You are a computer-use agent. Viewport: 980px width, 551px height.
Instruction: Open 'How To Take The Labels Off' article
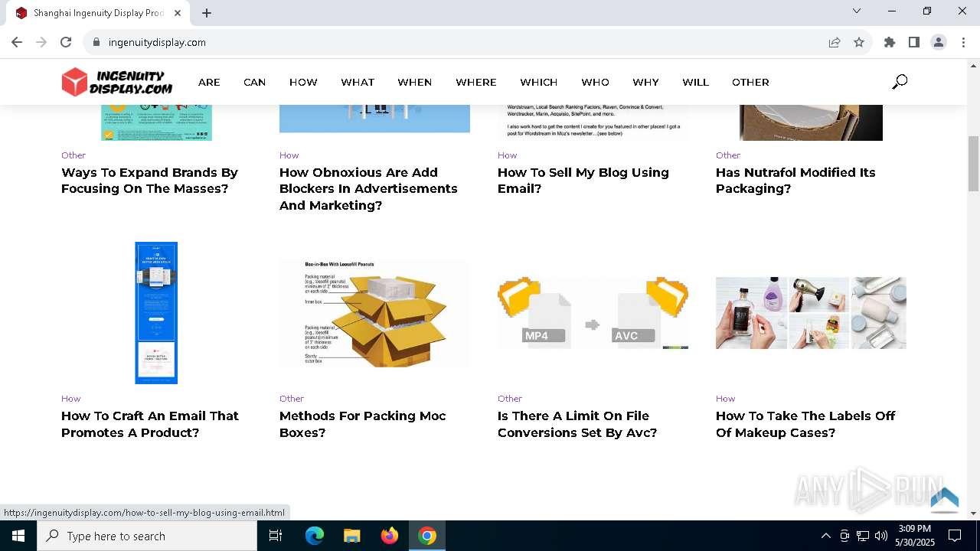pyautogui.click(x=805, y=424)
